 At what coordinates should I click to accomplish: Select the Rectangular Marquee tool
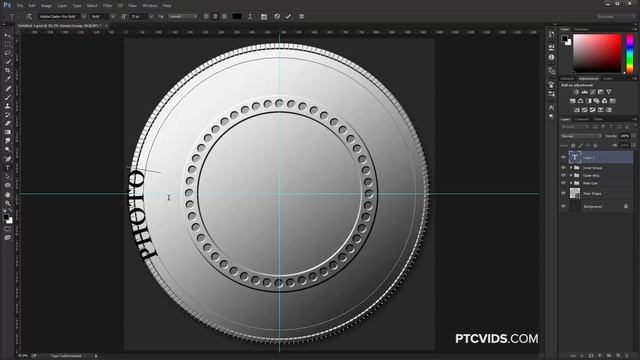pos(7,44)
